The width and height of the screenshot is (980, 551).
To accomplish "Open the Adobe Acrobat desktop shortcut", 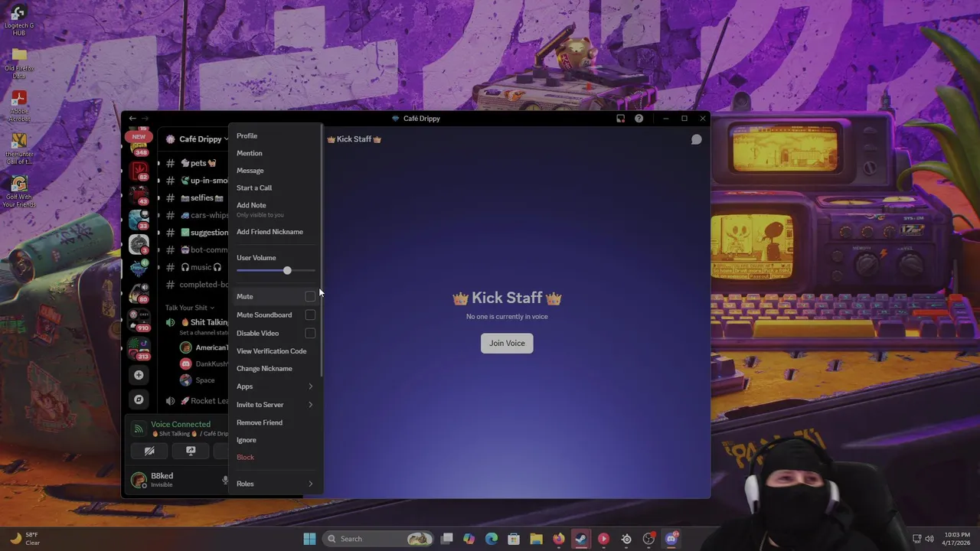I will (x=19, y=106).
